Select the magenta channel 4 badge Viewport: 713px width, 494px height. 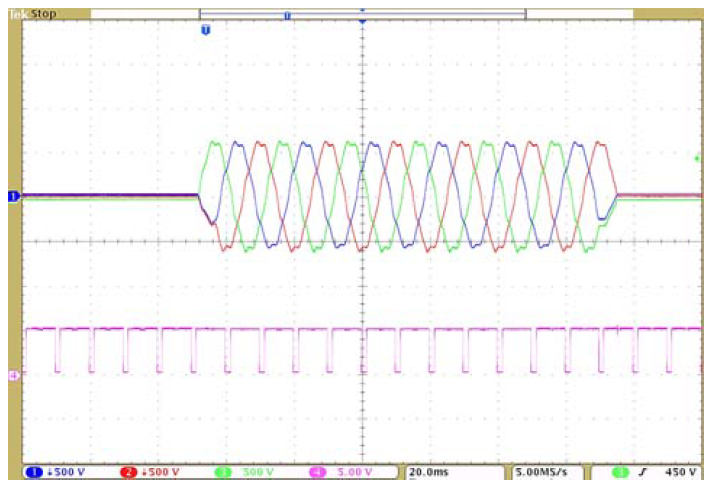(318, 472)
